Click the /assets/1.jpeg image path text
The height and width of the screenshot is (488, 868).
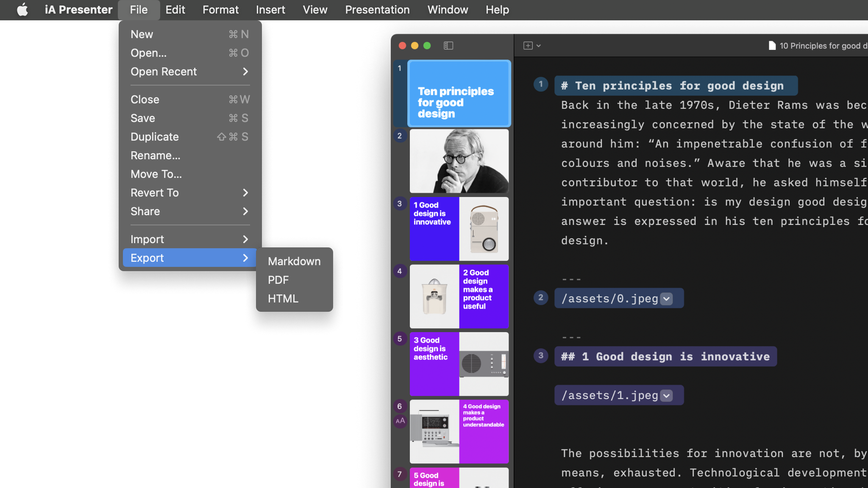pyautogui.click(x=609, y=395)
